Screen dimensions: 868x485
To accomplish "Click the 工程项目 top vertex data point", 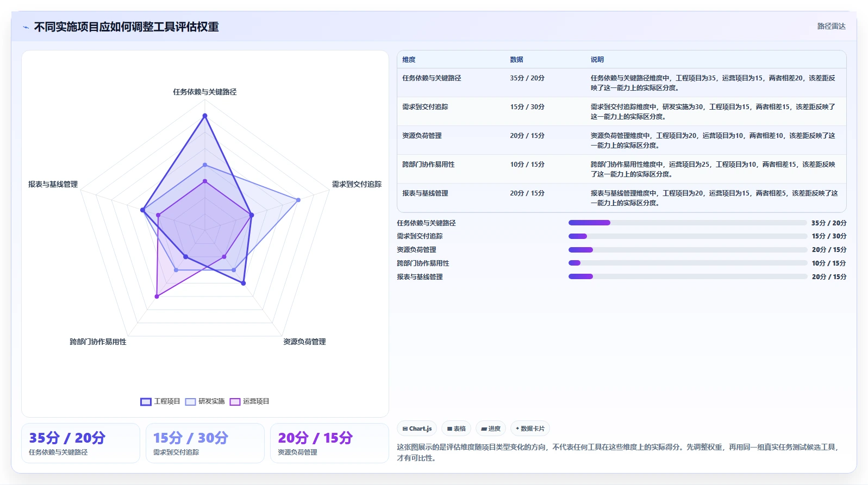I will pyautogui.click(x=205, y=116).
